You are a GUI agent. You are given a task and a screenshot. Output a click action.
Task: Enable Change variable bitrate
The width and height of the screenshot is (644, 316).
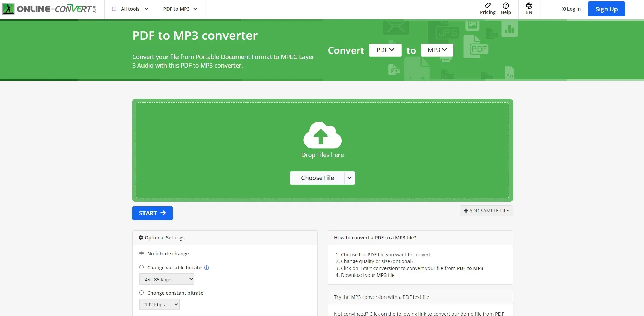pos(141,267)
